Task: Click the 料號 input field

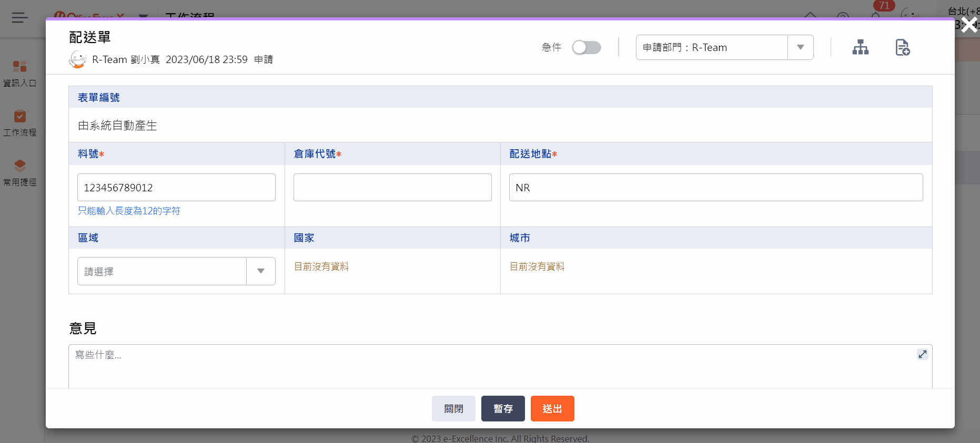Action: [176, 188]
